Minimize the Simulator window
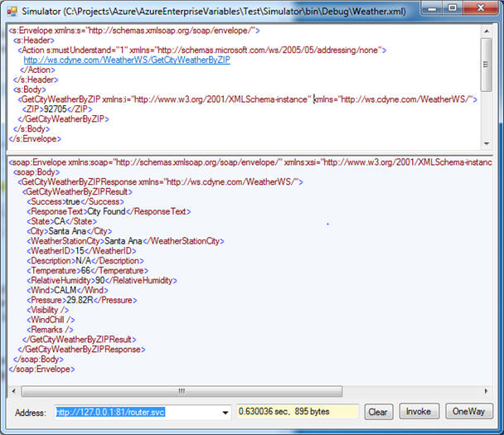The width and height of the screenshot is (504, 435). point(432,8)
